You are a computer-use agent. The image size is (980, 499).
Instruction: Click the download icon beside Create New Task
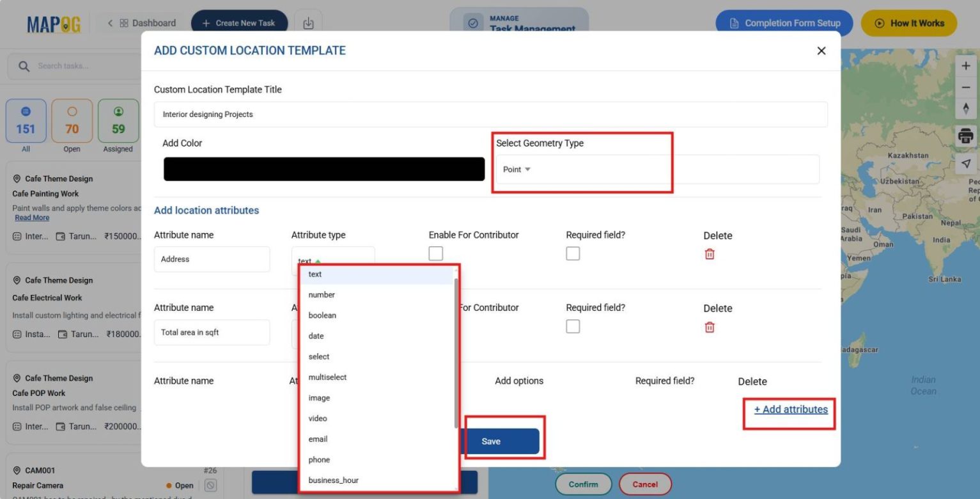[x=309, y=22]
